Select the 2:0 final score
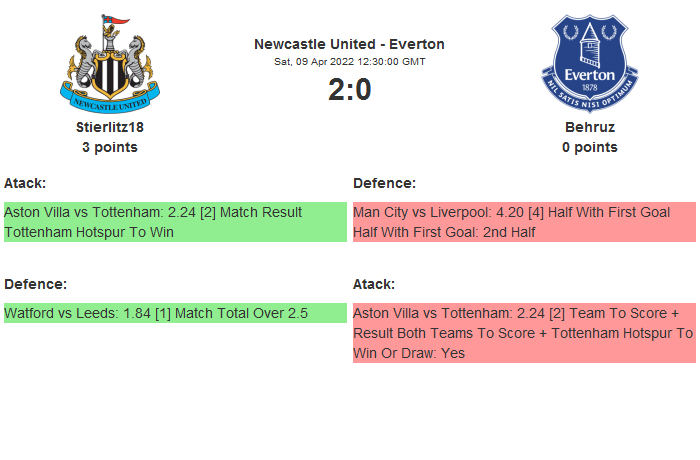 click(349, 90)
